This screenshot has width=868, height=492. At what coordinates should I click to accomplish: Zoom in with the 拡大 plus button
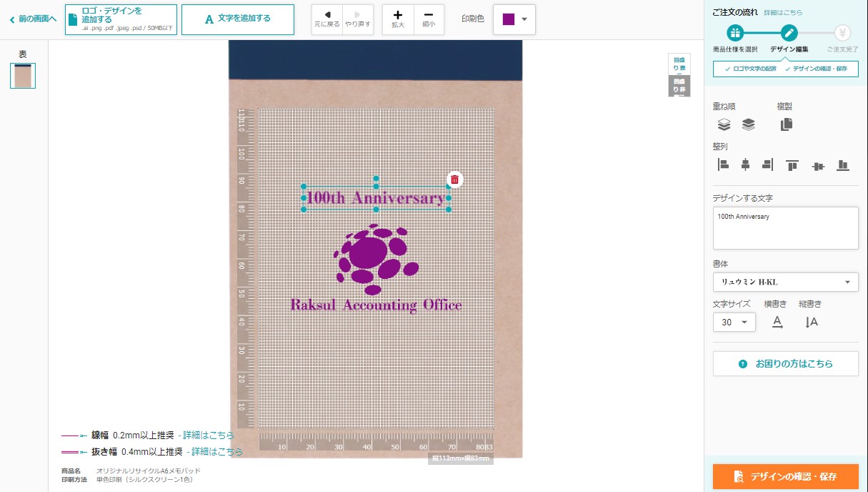pyautogui.click(x=398, y=19)
